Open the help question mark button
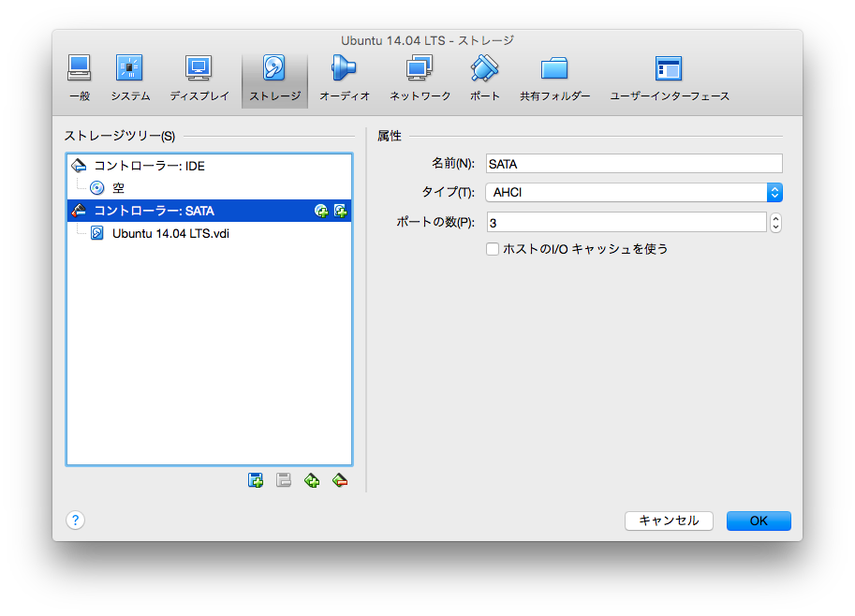This screenshot has width=855, height=616. pos(75,521)
